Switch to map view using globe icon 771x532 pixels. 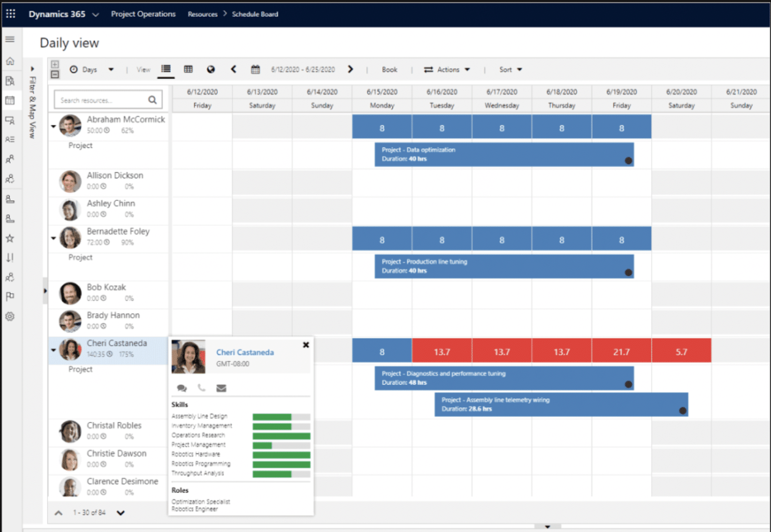point(211,69)
